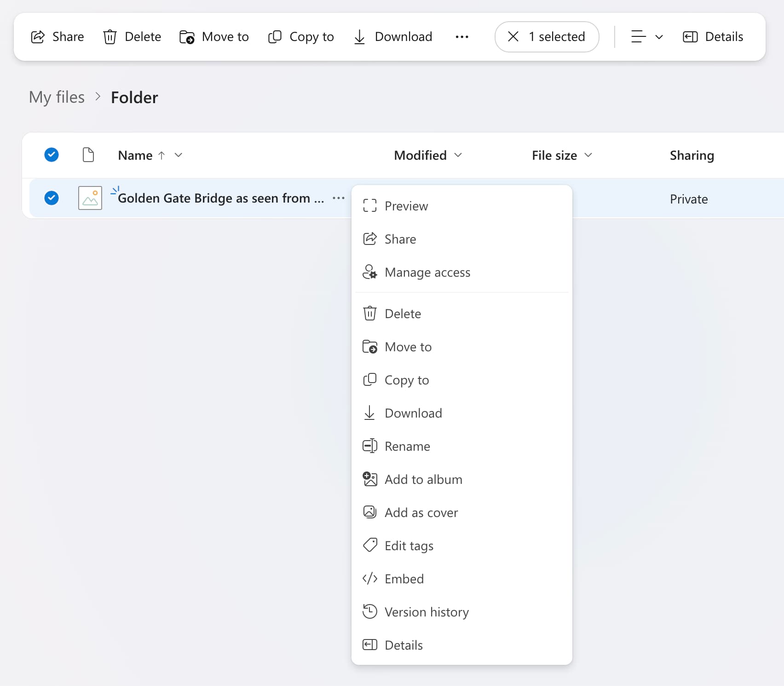Image resolution: width=784 pixels, height=686 pixels.
Task: Select Rename from the context menu
Action: pyautogui.click(x=407, y=446)
